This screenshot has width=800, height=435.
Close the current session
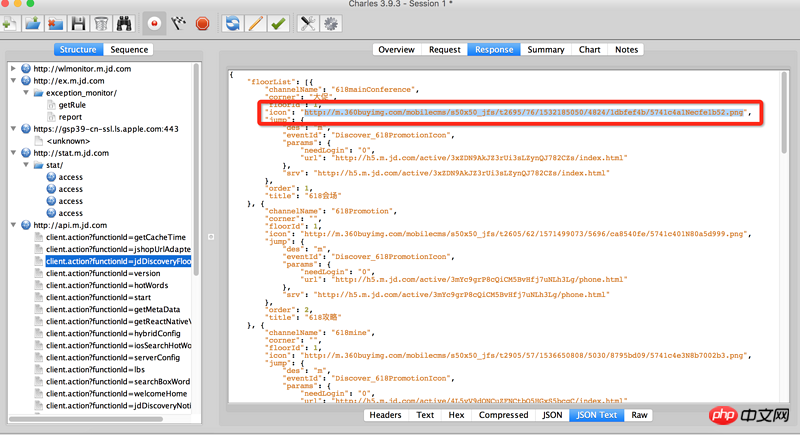[x=55, y=23]
